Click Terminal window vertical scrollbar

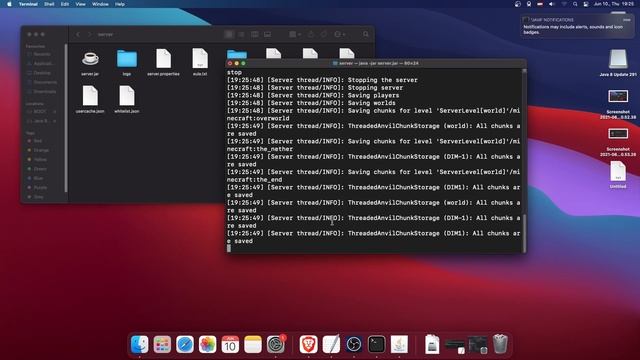pos(524,233)
